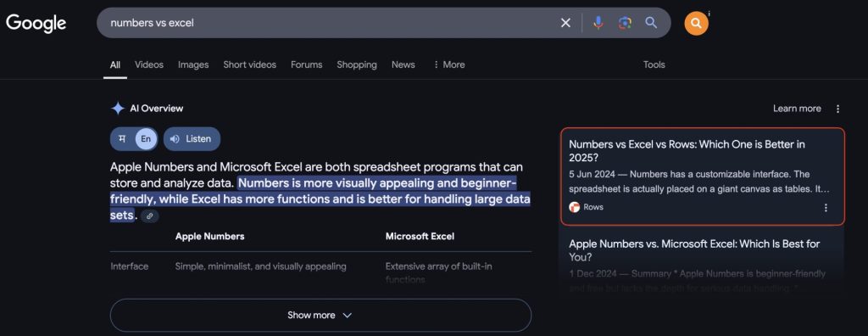This screenshot has height=336, width=868.
Task: Click the Google logo
Action: pyautogui.click(x=36, y=23)
